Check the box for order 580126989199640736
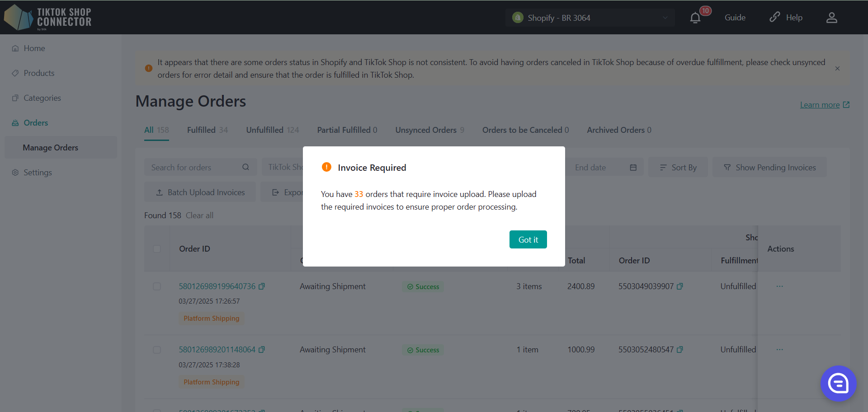Image resolution: width=868 pixels, height=412 pixels. (157, 286)
